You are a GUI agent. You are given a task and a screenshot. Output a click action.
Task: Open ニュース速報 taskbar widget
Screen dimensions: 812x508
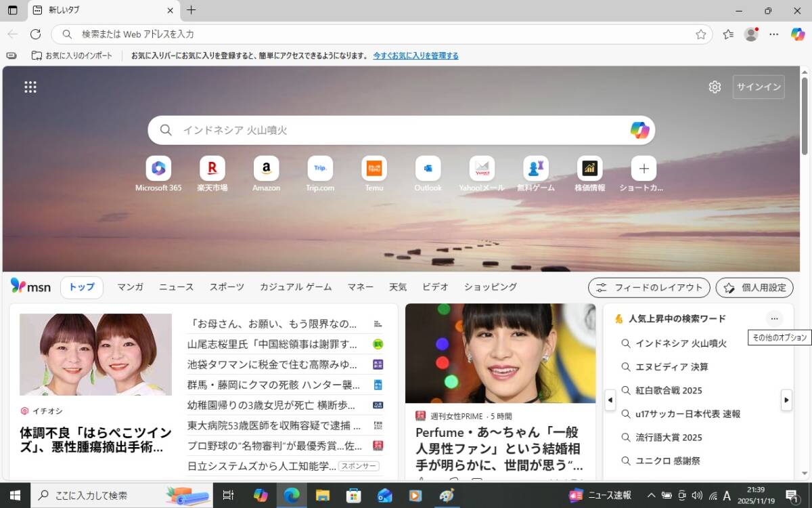[600, 495]
